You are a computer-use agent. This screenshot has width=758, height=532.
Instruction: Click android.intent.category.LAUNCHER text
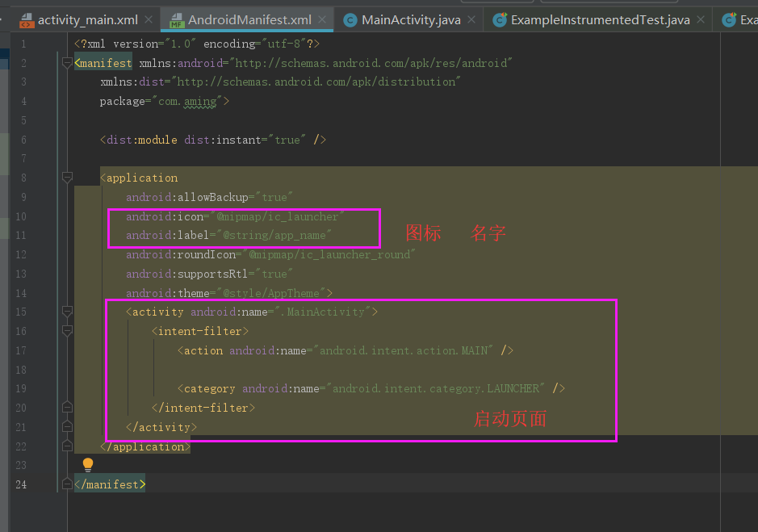click(435, 389)
